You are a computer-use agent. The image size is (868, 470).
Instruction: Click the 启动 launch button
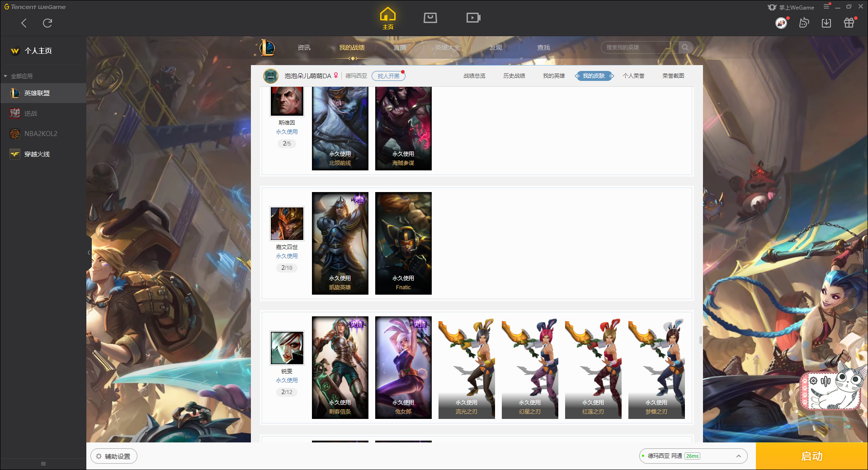pyautogui.click(x=811, y=456)
